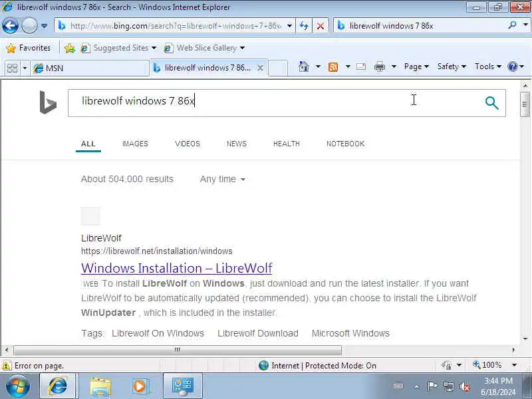
Task: Expand the Home button dropdown
Action: click(318, 66)
